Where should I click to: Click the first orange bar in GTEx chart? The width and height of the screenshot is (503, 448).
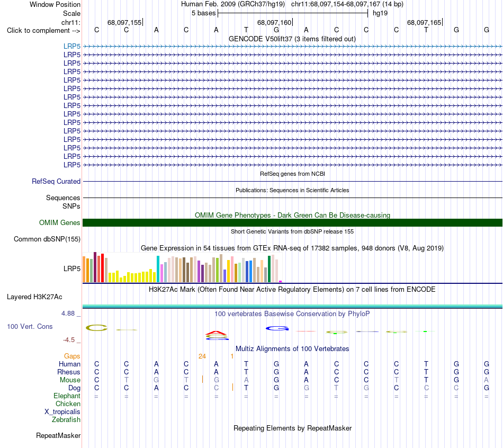[84, 269]
